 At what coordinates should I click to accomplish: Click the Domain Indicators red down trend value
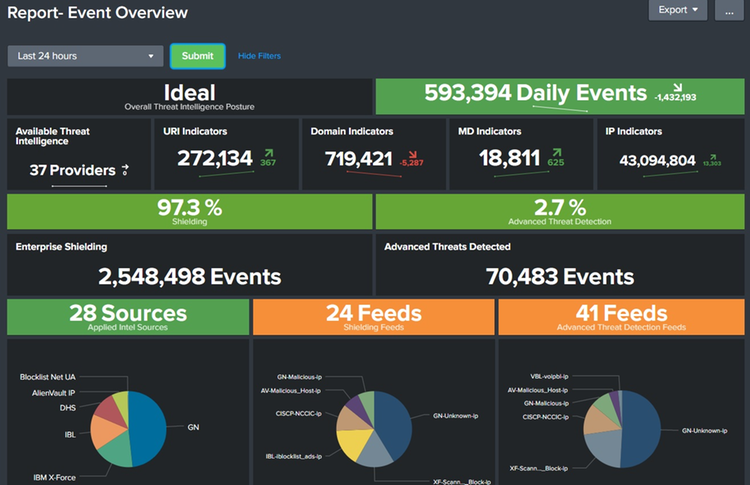point(408,162)
